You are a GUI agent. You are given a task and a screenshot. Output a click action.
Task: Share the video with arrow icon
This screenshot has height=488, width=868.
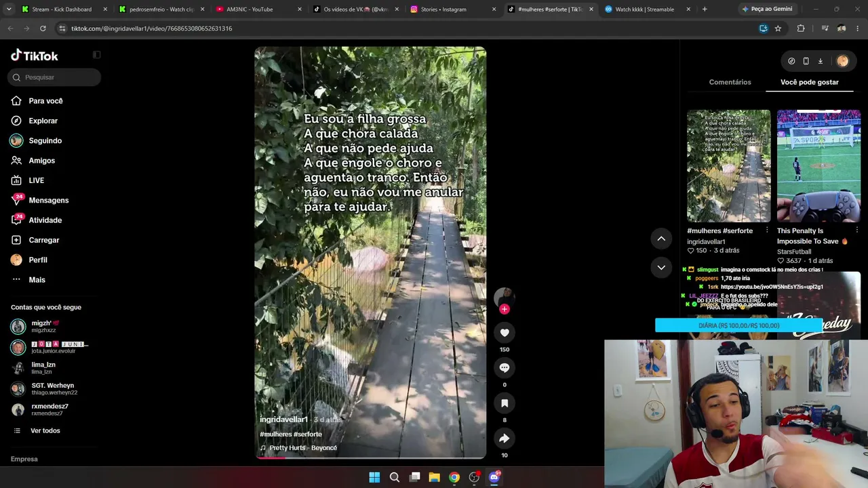[505, 439]
